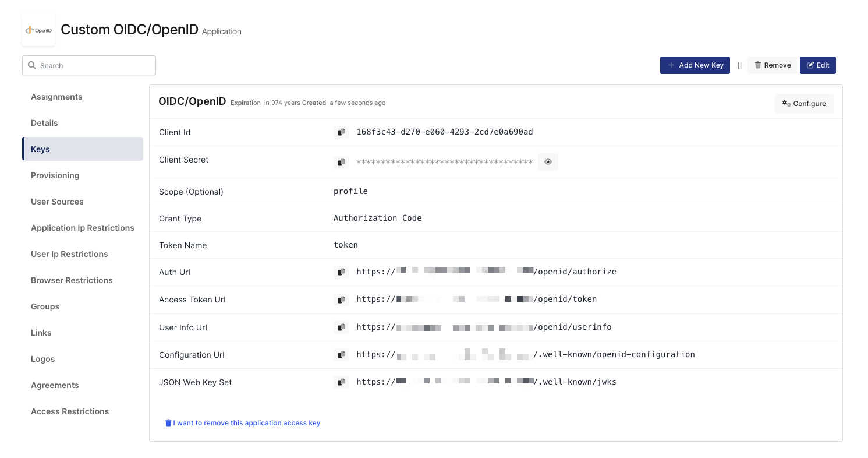The height and width of the screenshot is (458, 868).
Task: Switch to the Provisioning section
Action: [55, 175]
